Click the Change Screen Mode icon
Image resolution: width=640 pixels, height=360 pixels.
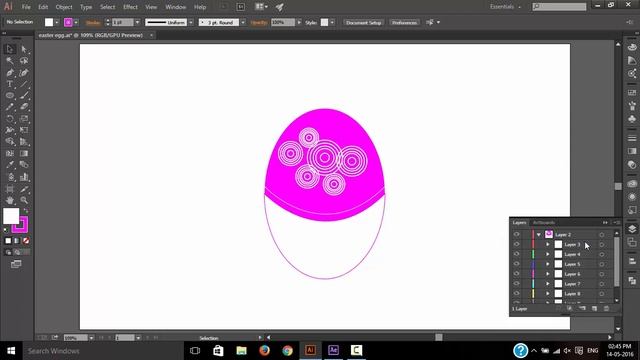[16, 264]
